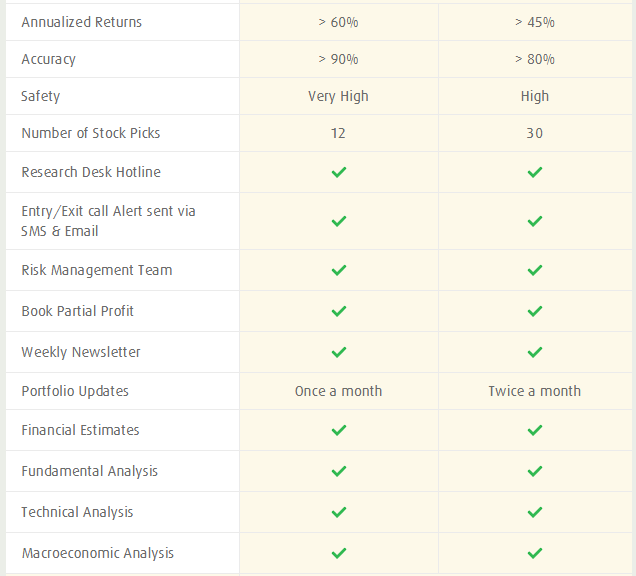
Task: Click the '> 80%' accuracy value
Action: [535, 59]
